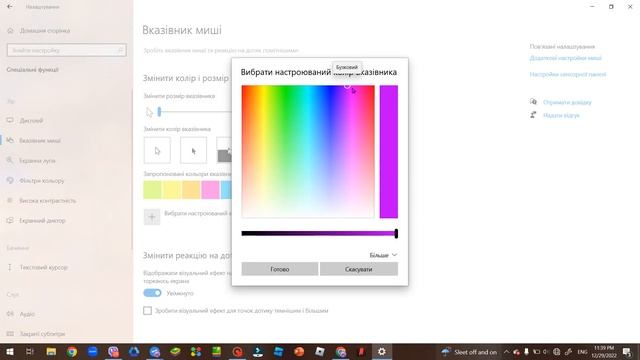Open the Sleet off and on weather widget
The width and height of the screenshot is (640, 360).
tap(469, 351)
